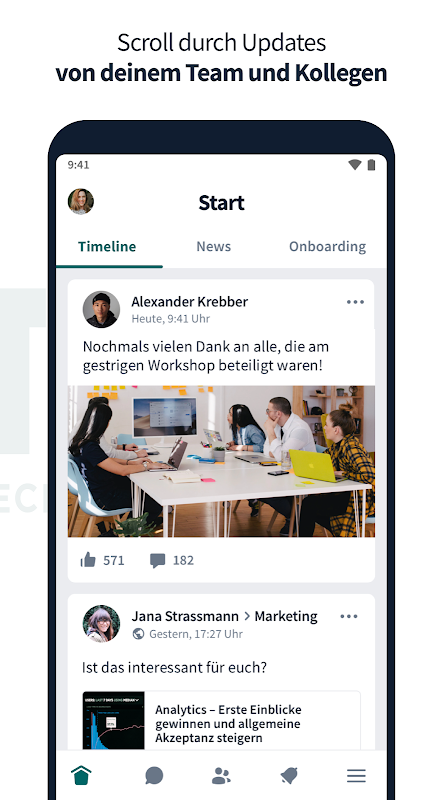
Task: Click the globe visibility icon under Jana
Action: coord(138,634)
